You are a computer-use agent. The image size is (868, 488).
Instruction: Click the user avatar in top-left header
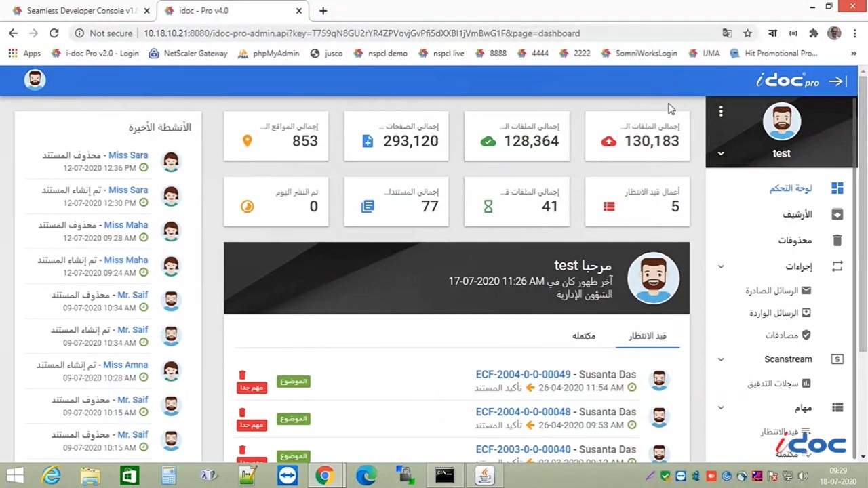click(x=35, y=80)
